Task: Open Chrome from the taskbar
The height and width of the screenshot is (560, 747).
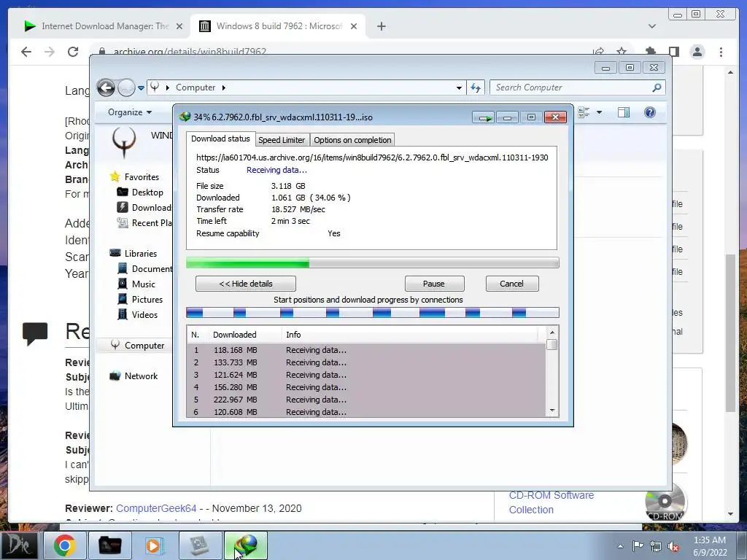Action: point(65,545)
